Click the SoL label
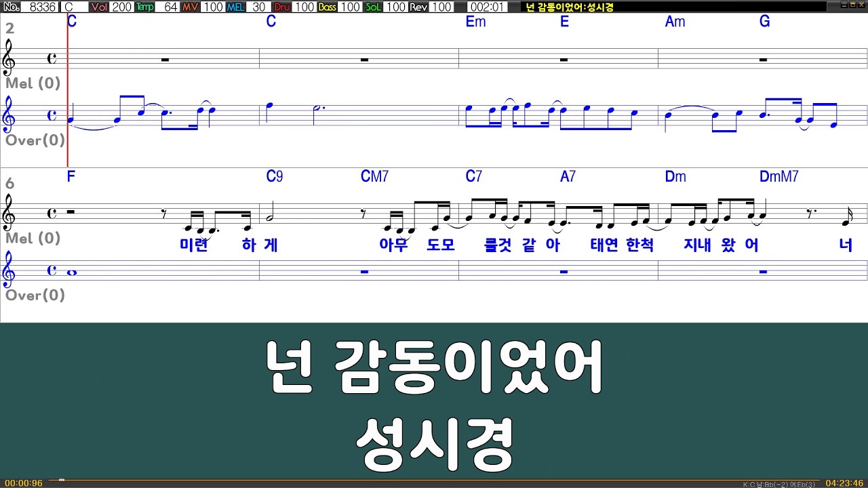Image resolution: width=868 pixels, height=488 pixels. point(373,7)
